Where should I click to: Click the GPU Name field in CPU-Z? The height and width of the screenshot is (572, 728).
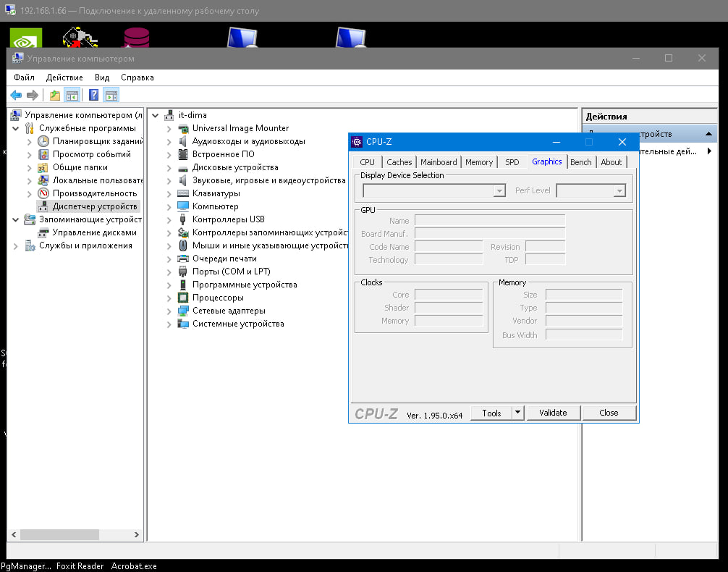coord(490,220)
